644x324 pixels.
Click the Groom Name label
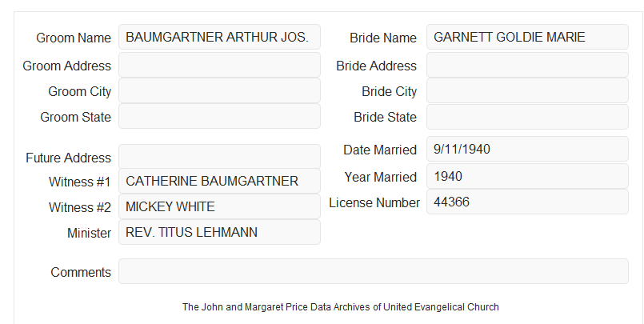(x=74, y=38)
